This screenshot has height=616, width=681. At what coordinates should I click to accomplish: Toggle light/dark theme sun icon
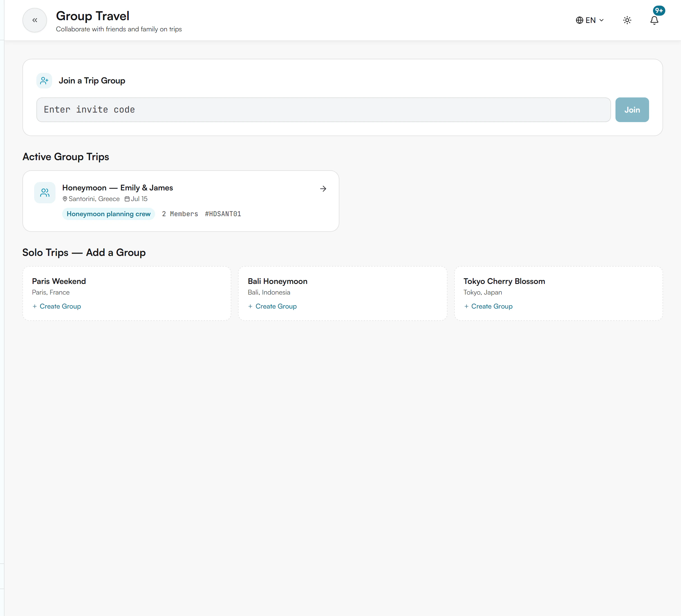click(x=627, y=20)
